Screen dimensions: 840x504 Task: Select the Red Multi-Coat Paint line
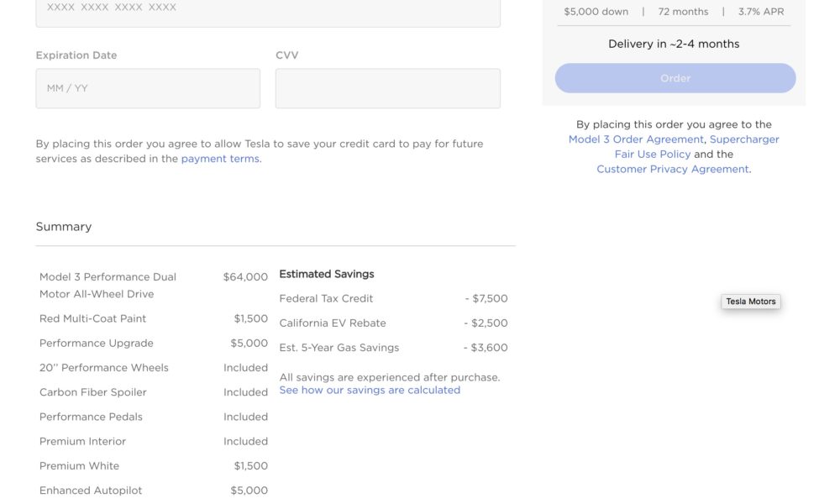click(92, 318)
